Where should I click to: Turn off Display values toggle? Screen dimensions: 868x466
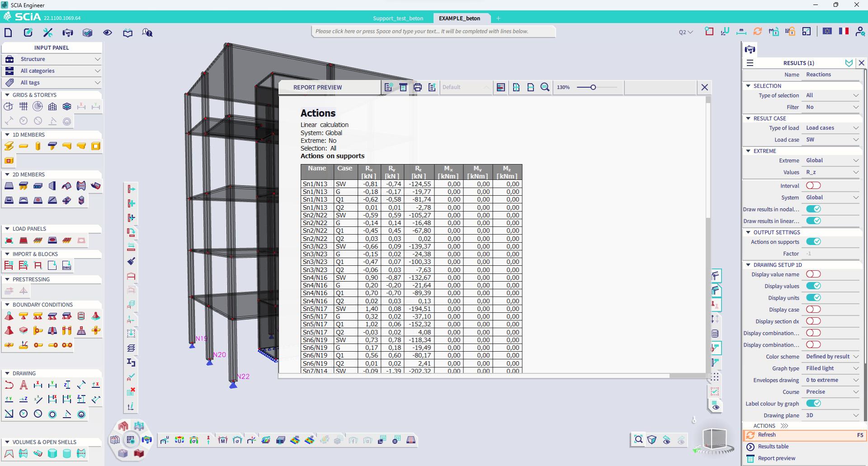(x=813, y=286)
